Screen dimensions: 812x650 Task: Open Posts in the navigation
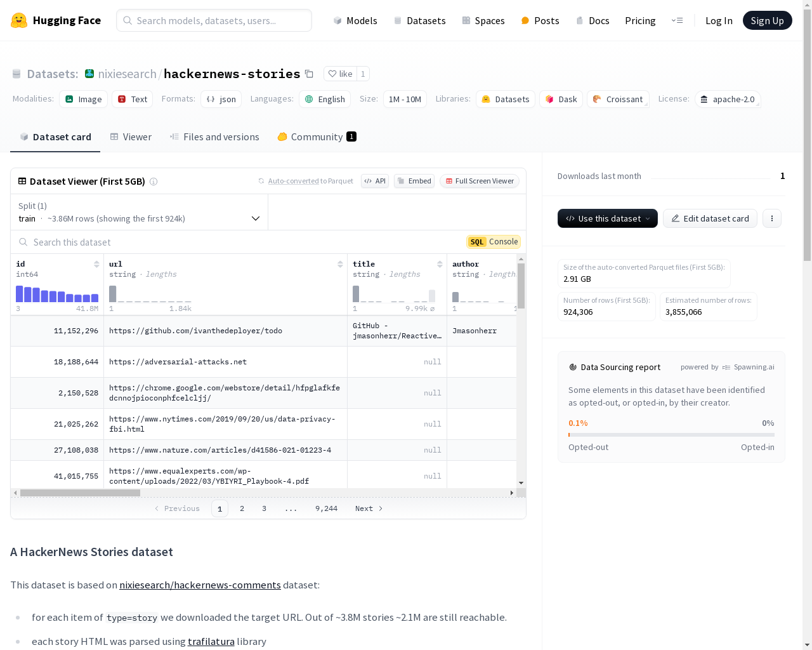coord(540,20)
